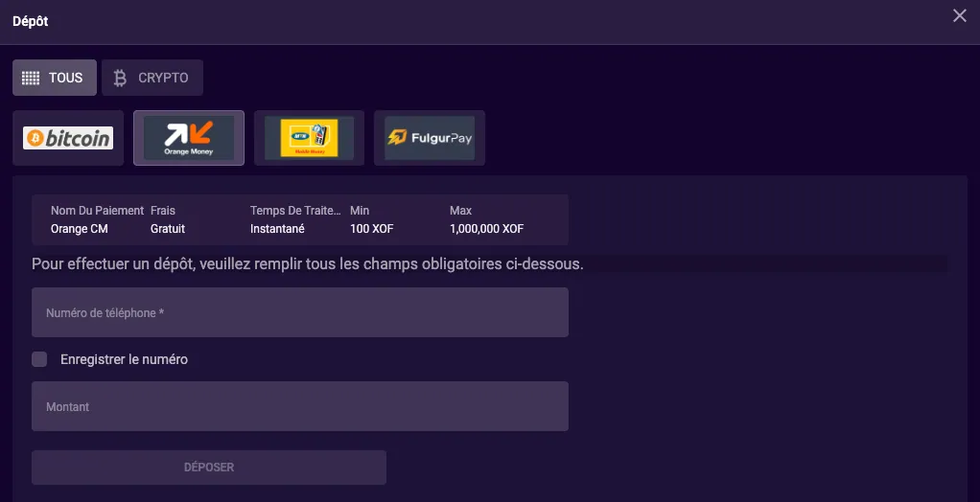Click the Dépôt dialog title
The height and width of the screenshot is (502, 980).
pyautogui.click(x=30, y=21)
